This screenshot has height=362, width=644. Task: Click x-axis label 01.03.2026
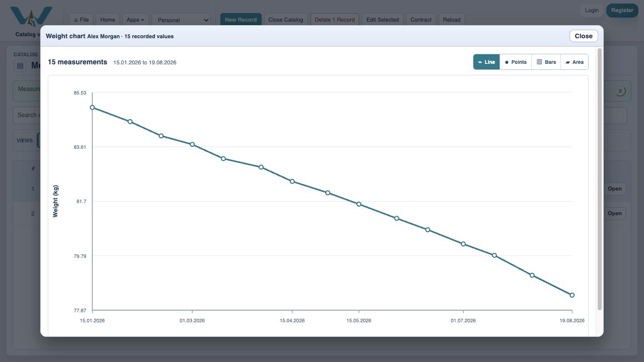pos(192,320)
